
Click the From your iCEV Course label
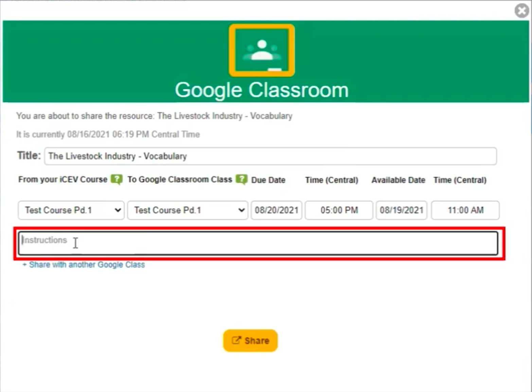[63, 179]
